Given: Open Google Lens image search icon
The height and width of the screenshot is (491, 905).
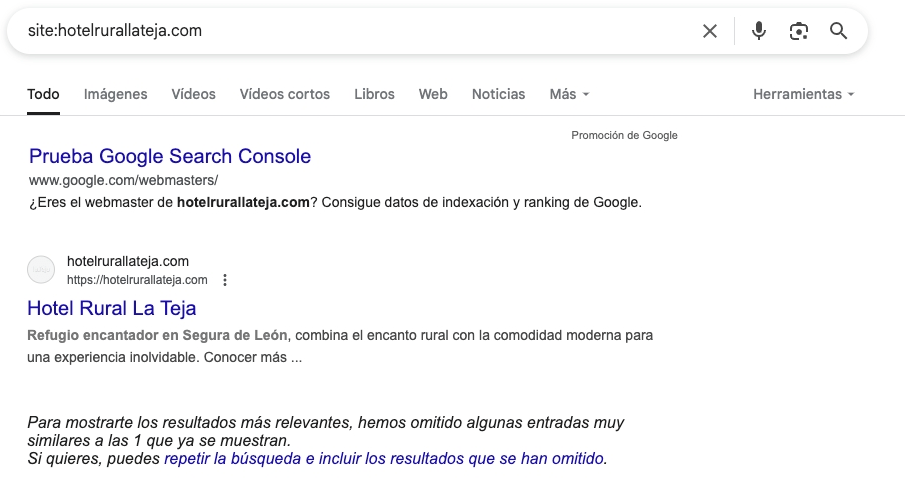Looking at the screenshot, I should coord(799,31).
